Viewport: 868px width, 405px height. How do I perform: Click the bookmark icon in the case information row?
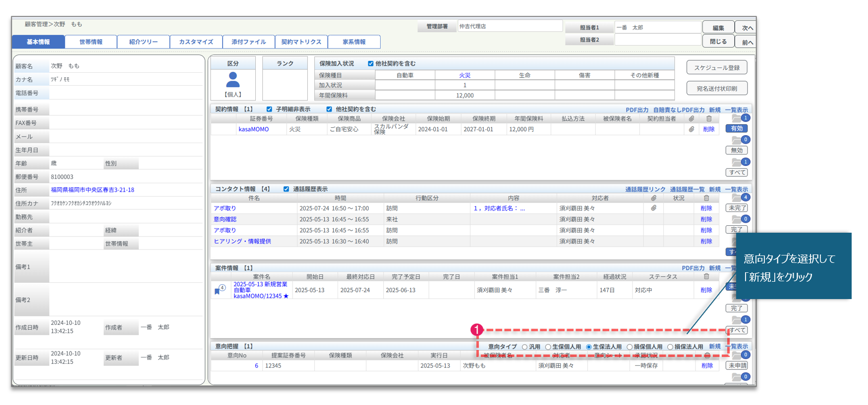[217, 291]
